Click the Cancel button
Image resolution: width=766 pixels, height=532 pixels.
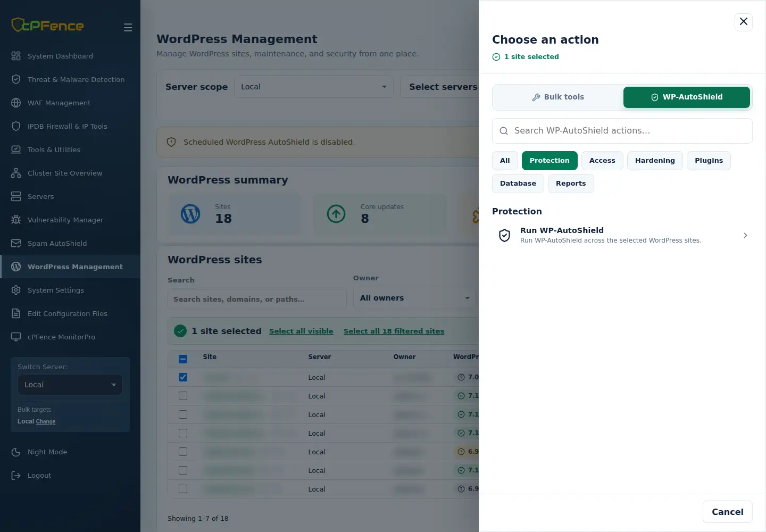[728, 512]
